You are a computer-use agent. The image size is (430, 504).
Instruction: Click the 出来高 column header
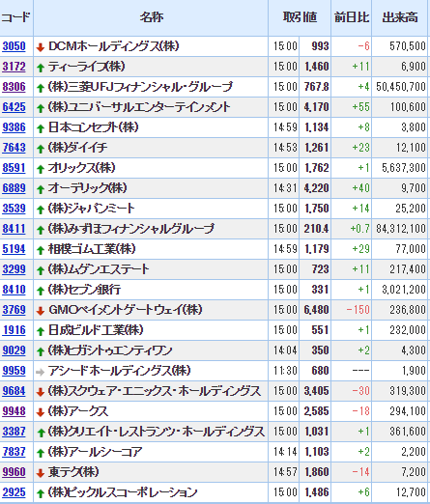(x=400, y=17)
